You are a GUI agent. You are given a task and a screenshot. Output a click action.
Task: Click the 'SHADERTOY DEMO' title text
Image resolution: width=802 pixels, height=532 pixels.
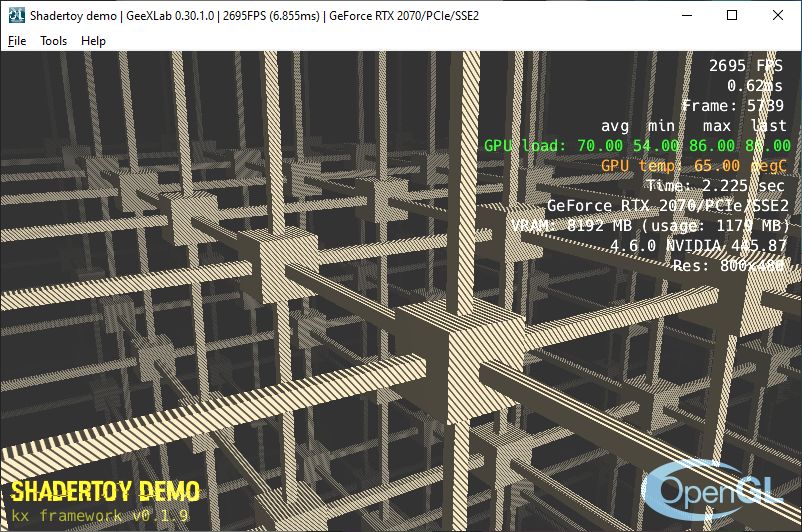tap(105, 492)
